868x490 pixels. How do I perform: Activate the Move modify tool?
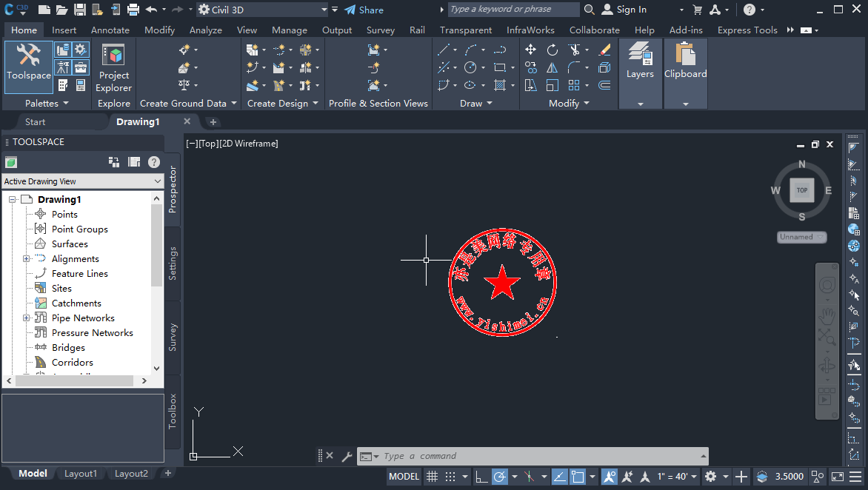pos(530,50)
